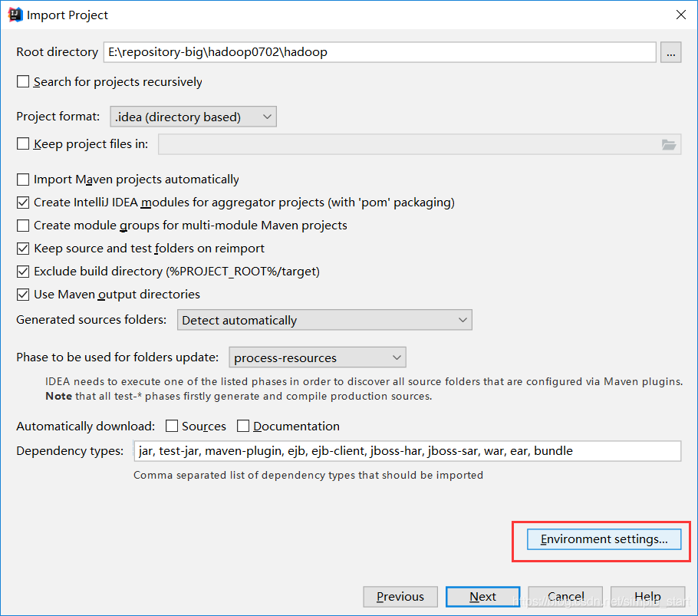Click the Root directory path field
The height and width of the screenshot is (616, 698).
(380, 52)
